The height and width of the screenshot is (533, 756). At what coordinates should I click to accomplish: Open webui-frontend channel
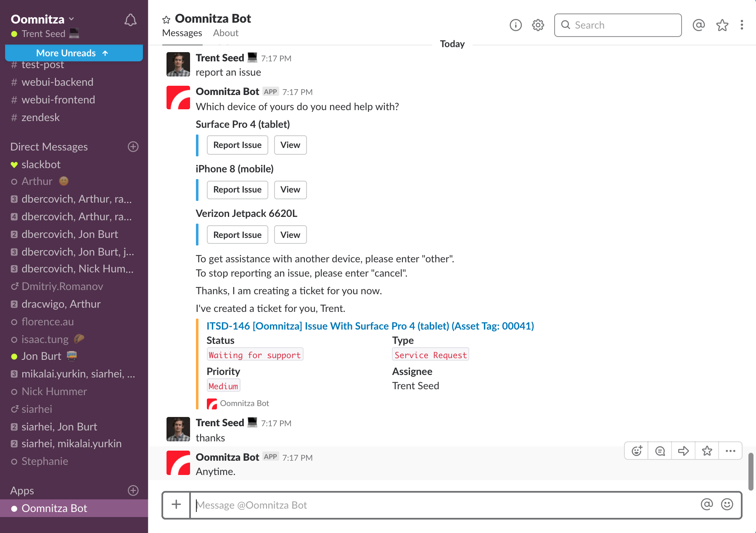74,100
